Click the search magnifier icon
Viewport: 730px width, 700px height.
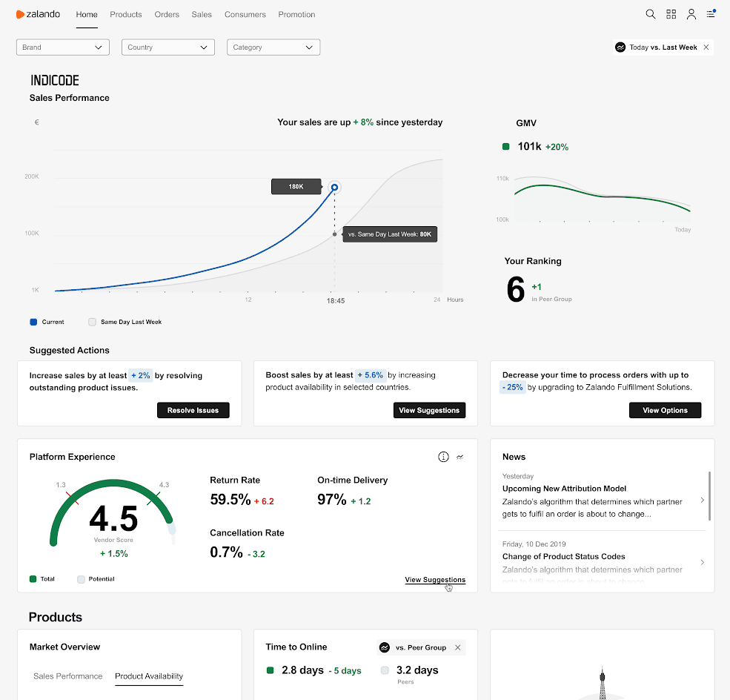tap(650, 14)
